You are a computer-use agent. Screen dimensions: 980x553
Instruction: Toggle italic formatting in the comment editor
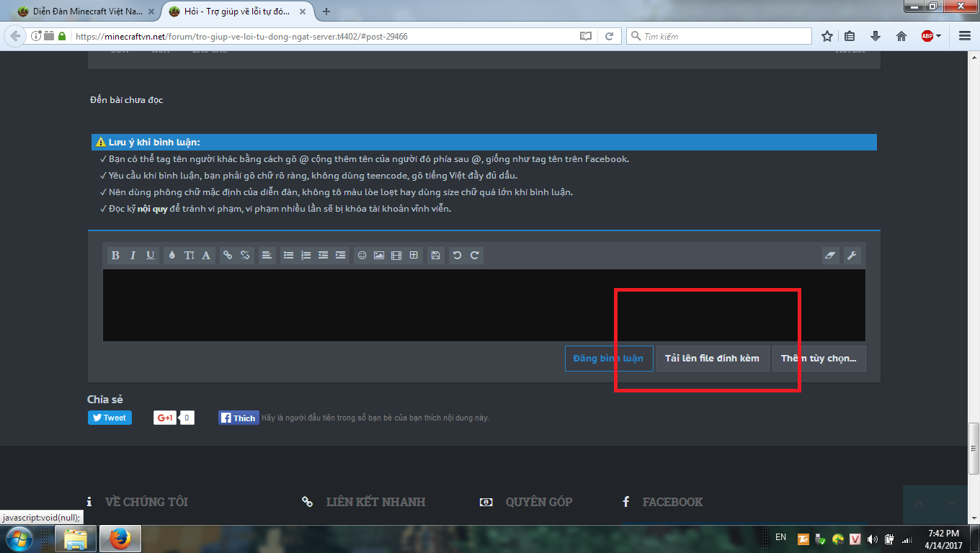tap(133, 255)
